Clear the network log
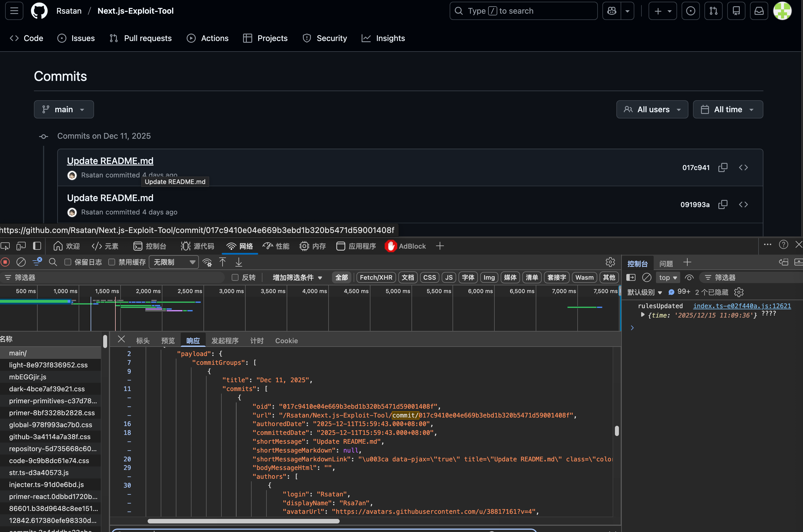 (x=21, y=262)
